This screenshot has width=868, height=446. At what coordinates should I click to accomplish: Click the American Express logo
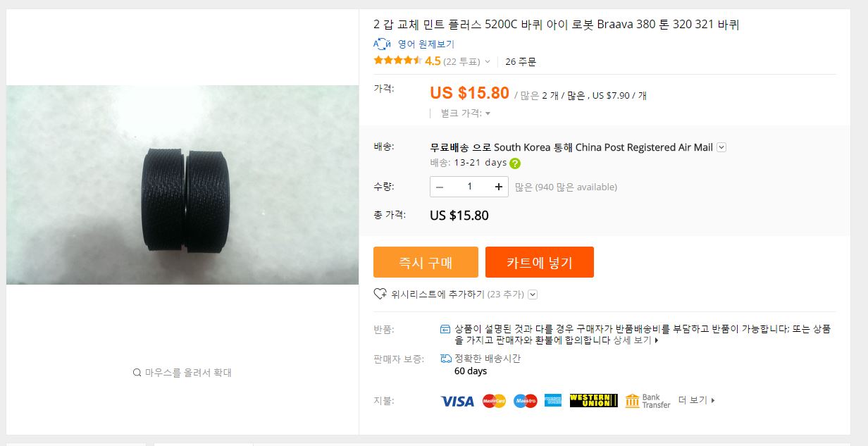tap(553, 401)
